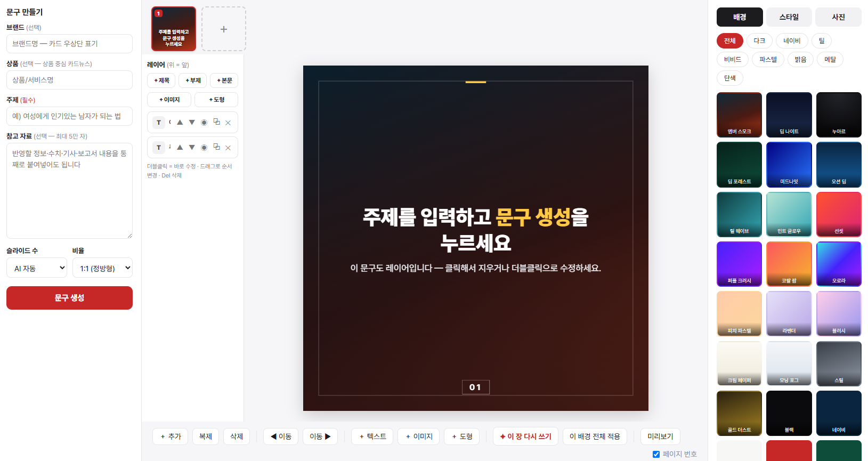Select the lower layer's T type icon

pyautogui.click(x=159, y=148)
